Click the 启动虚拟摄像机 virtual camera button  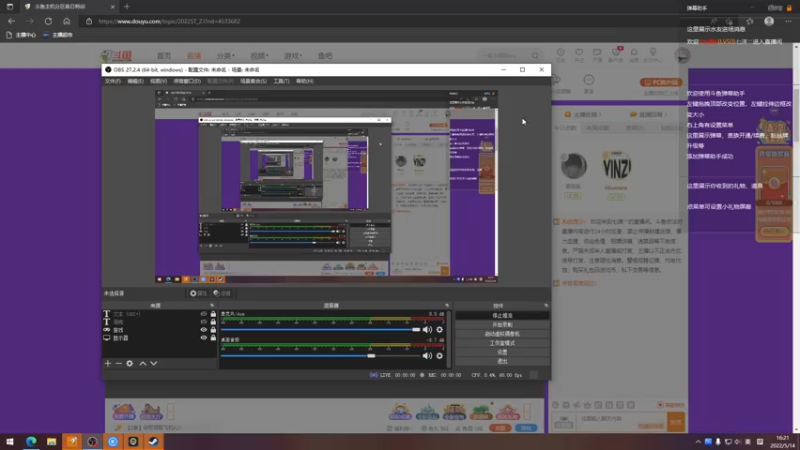[502, 334]
